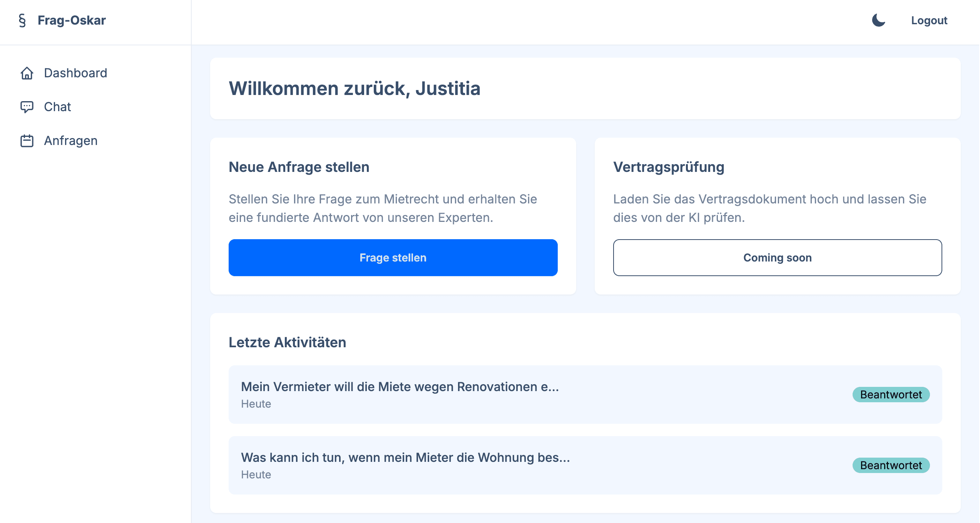Click the second Beantwortet status badge

tap(891, 465)
